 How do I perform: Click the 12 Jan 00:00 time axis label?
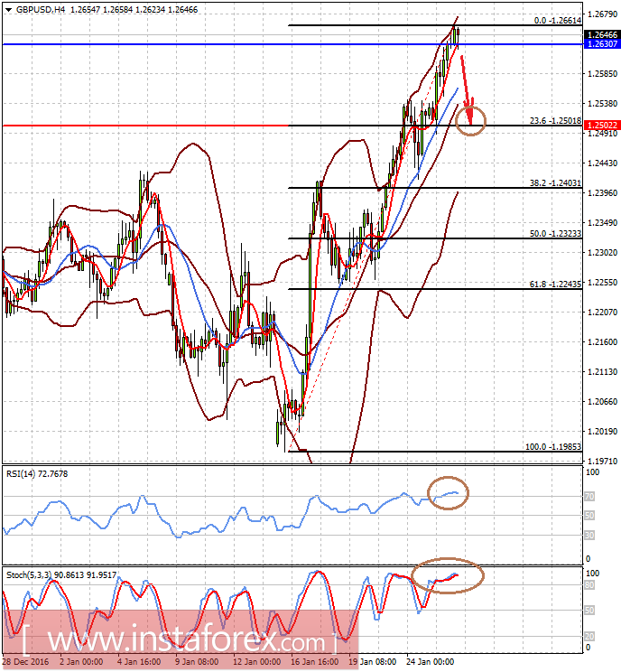257,662
